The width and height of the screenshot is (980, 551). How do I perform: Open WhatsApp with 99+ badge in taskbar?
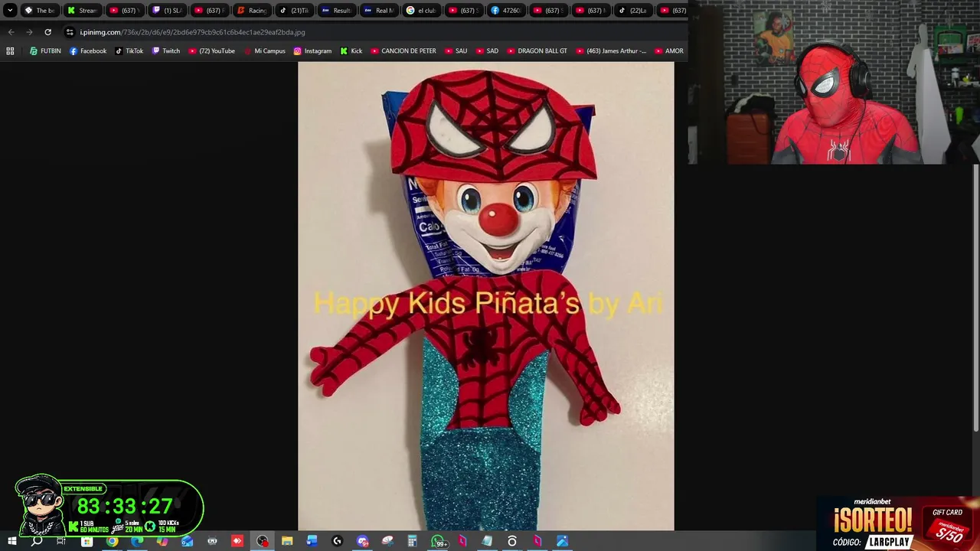[x=438, y=541]
